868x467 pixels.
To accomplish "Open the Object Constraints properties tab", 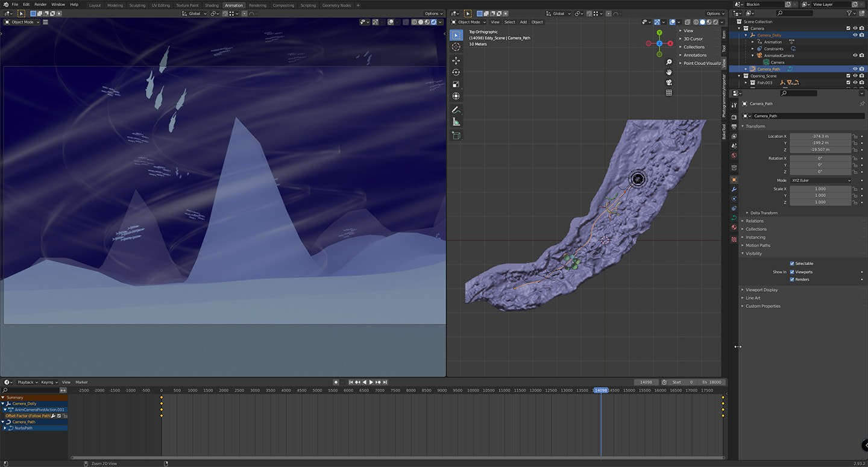I will click(x=734, y=208).
